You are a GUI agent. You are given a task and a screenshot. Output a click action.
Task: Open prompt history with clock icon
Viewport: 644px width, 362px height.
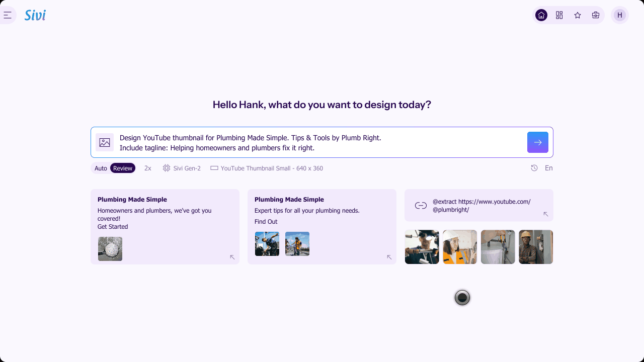[534, 168]
